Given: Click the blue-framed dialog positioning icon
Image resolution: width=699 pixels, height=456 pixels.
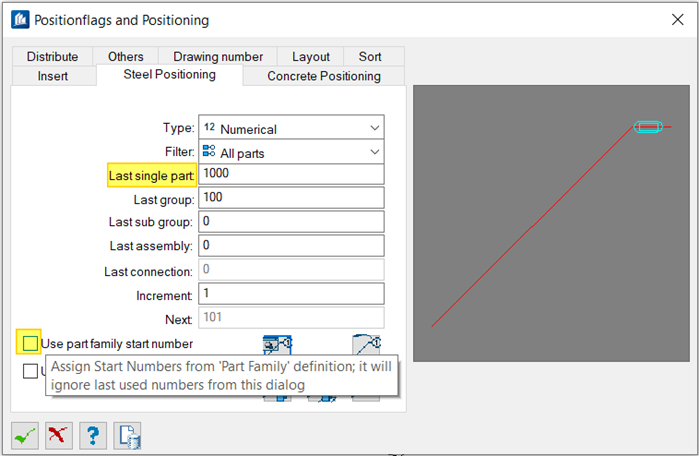Looking at the screenshot, I should pos(277,345).
